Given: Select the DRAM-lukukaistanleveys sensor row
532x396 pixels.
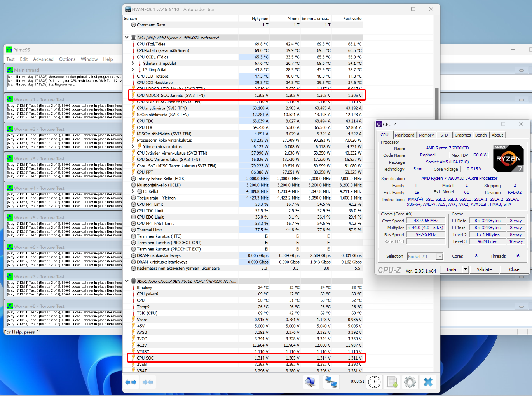Looking at the screenshot, I should pos(246,255).
